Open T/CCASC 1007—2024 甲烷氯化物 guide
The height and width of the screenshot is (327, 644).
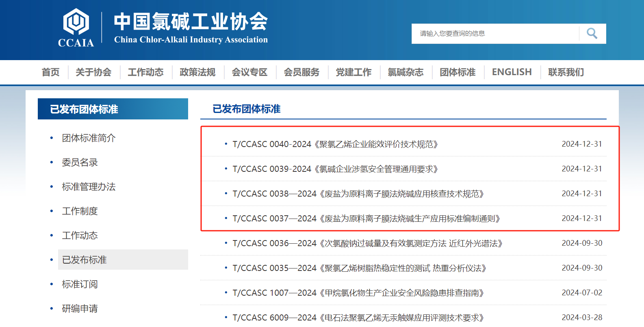tap(358, 293)
